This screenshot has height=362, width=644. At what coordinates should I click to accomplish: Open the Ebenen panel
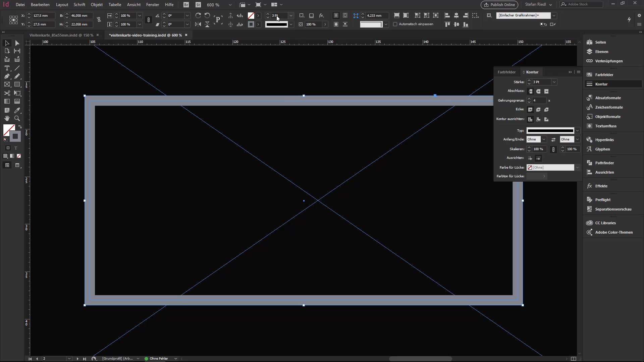(x=601, y=52)
